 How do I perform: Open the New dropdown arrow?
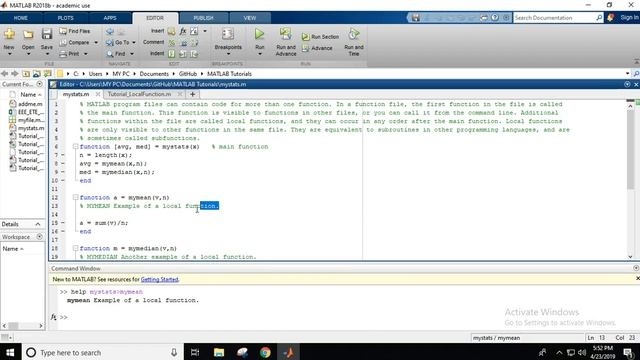(x=9, y=54)
